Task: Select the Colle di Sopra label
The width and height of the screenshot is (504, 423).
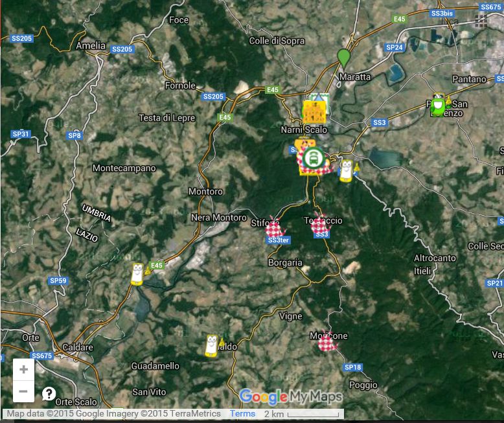Action: click(x=277, y=41)
